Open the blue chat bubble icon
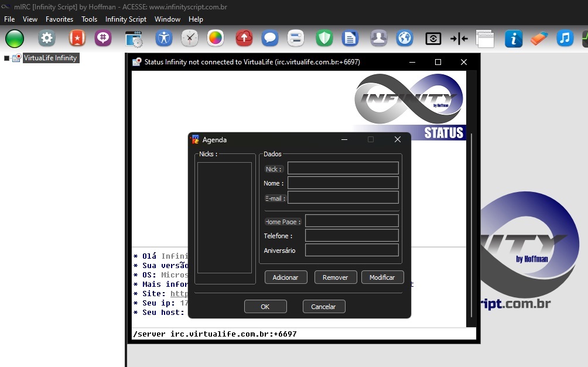The image size is (588, 367). tap(269, 39)
